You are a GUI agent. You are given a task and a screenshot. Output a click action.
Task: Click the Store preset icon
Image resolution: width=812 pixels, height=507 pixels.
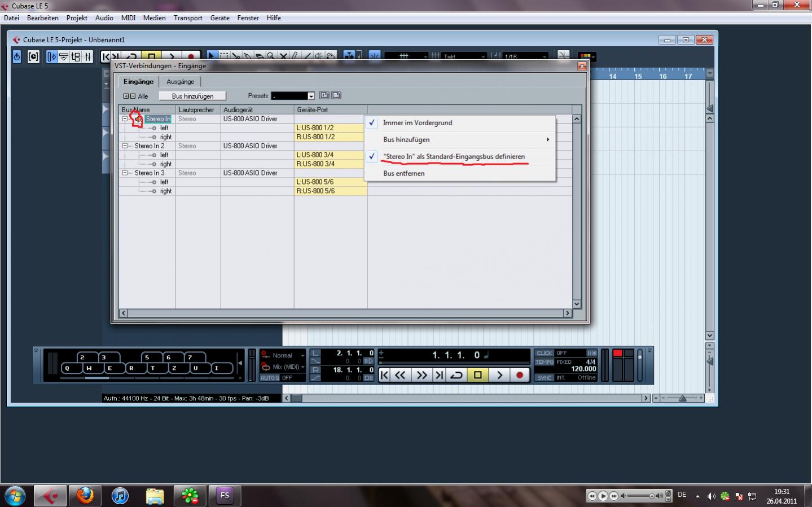coord(324,95)
